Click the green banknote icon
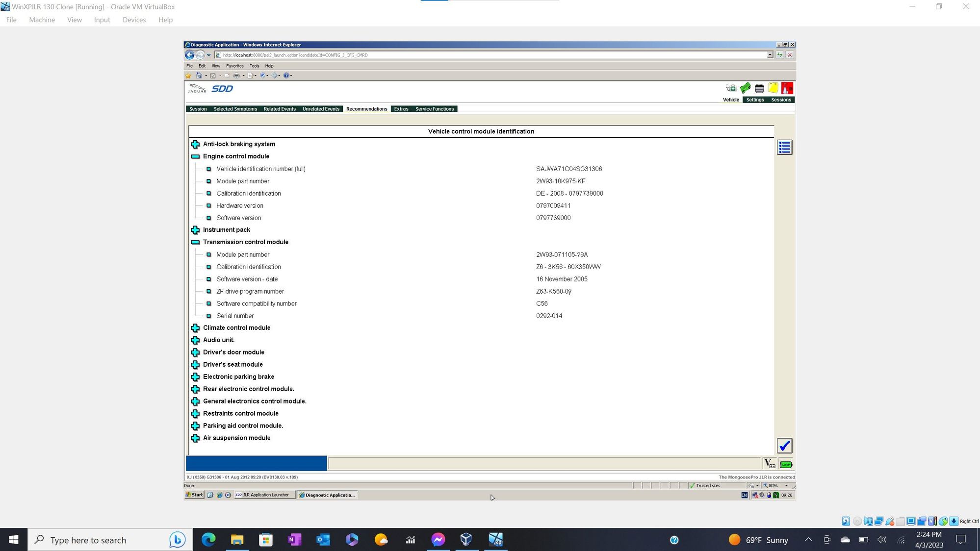This screenshot has width=980, height=551. pyautogui.click(x=745, y=88)
